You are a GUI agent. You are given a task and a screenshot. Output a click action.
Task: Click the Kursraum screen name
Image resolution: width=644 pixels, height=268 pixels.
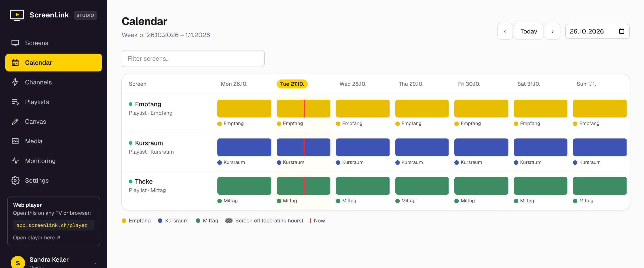(149, 143)
